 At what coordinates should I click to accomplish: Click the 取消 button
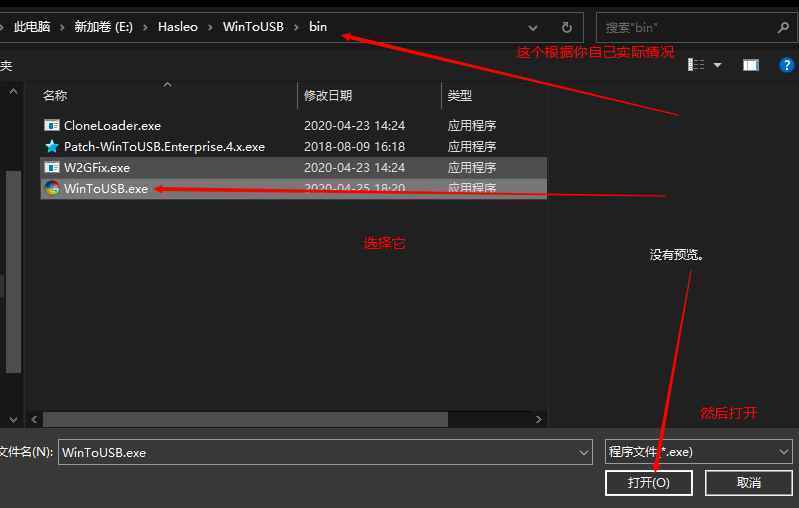tap(749, 482)
